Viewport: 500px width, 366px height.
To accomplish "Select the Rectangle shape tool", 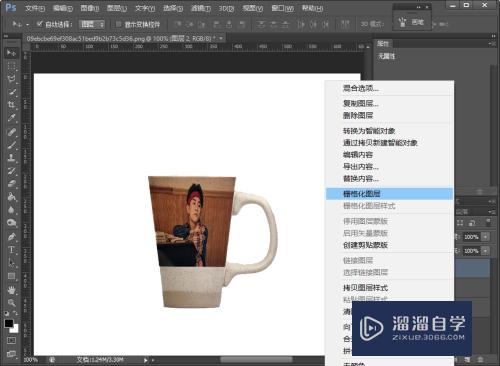I will [11, 276].
